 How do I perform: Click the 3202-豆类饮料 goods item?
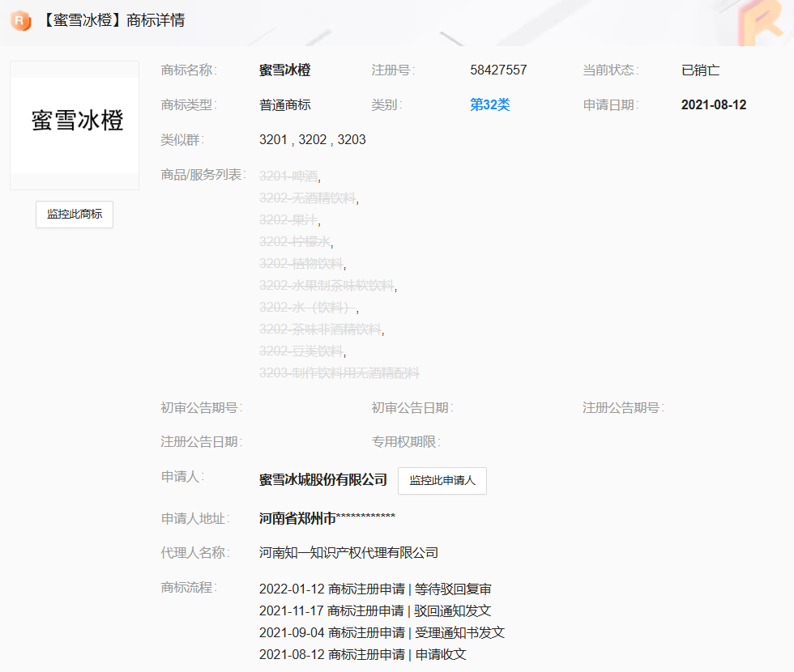coord(301,351)
